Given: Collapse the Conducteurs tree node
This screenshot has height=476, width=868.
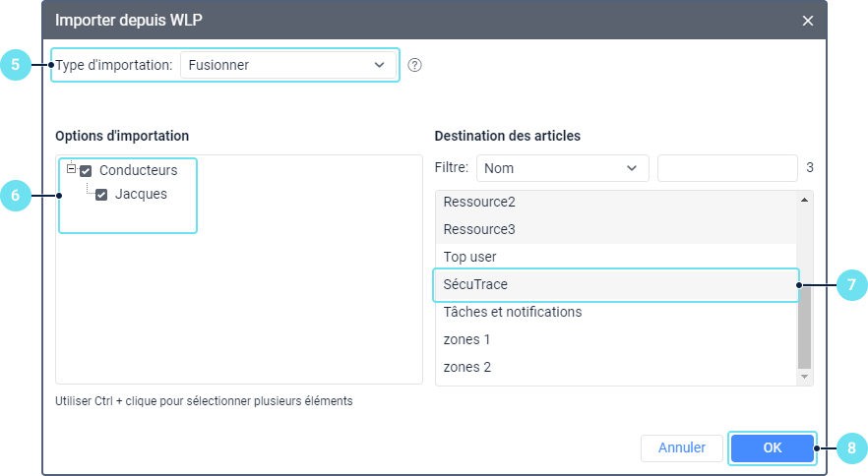Looking at the screenshot, I should [x=71, y=169].
